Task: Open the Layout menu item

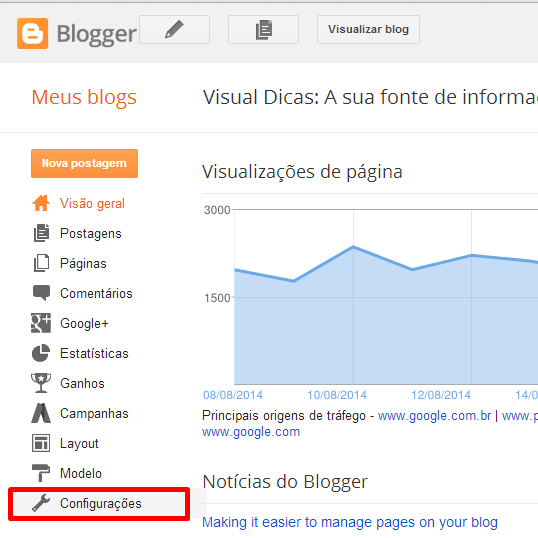Action: (65, 443)
